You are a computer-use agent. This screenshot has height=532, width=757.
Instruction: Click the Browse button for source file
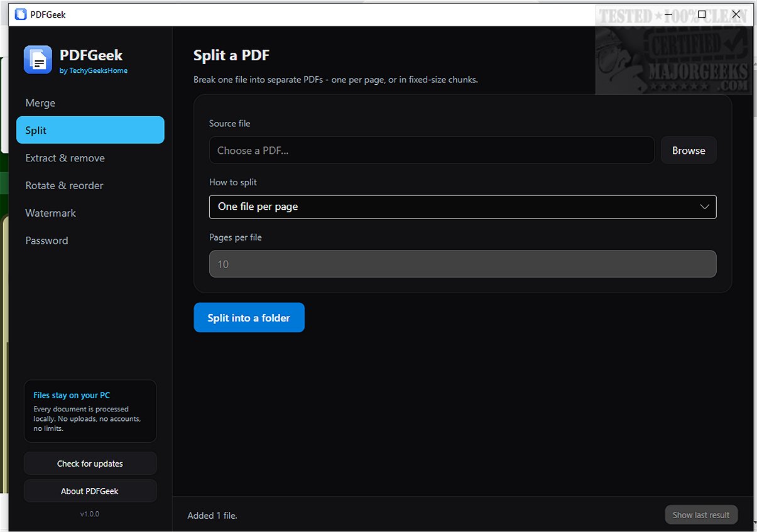(689, 150)
